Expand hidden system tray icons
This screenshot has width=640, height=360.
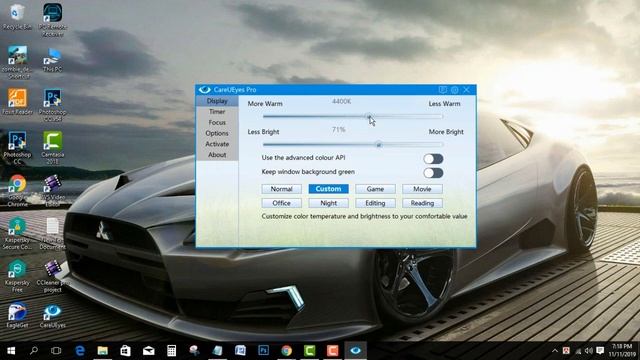[555, 351]
